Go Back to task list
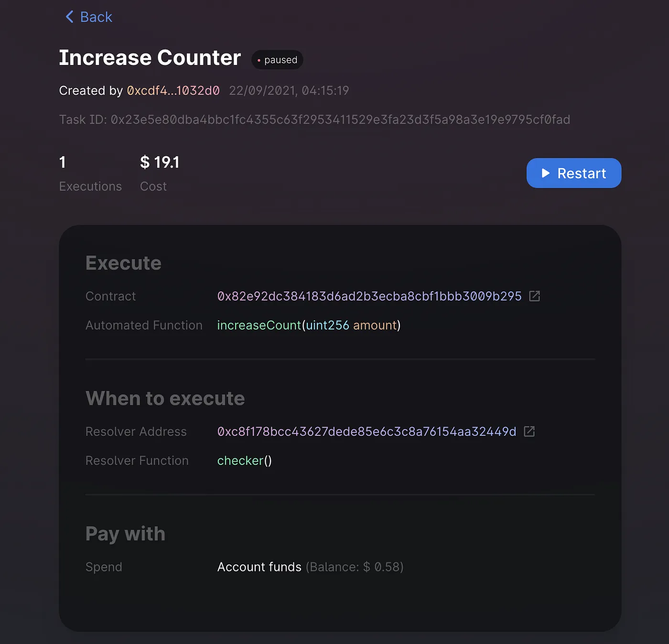 89,17
